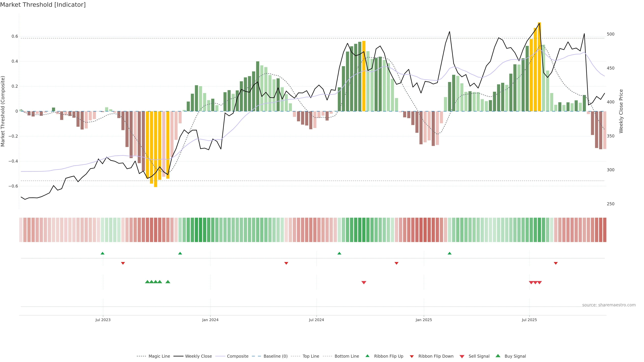Toggle the Top Line legend entry
644x362 pixels.
(311, 356)
